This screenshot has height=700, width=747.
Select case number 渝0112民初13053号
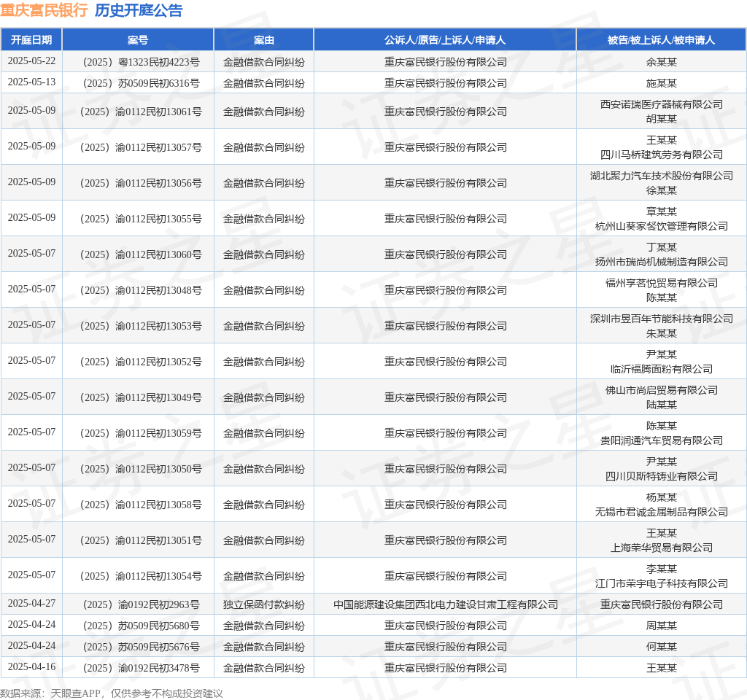pyautogui.click(x=141, y=326)
